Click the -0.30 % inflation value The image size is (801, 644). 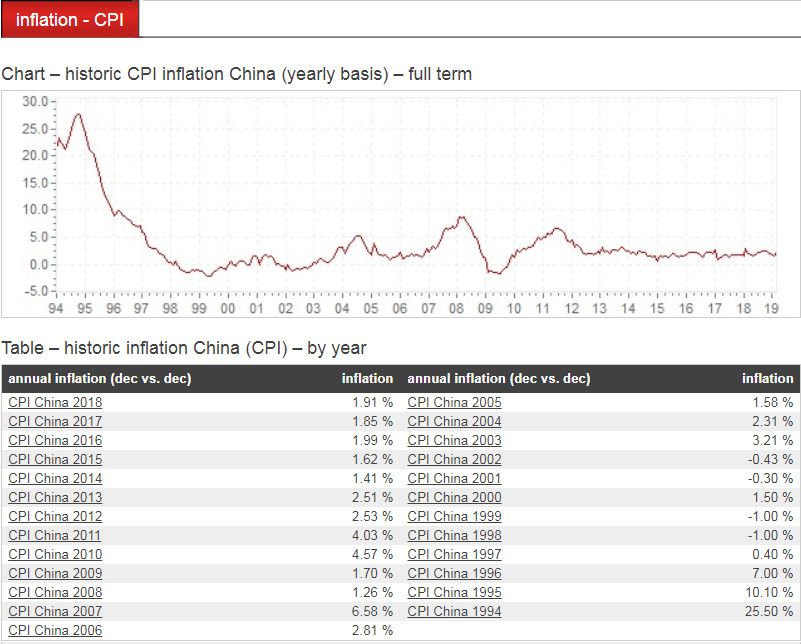coord(770,479)
